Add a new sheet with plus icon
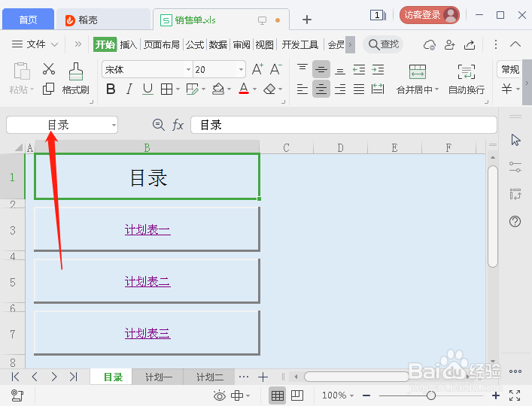Screen dimensions: 532x406 [263, 377]
